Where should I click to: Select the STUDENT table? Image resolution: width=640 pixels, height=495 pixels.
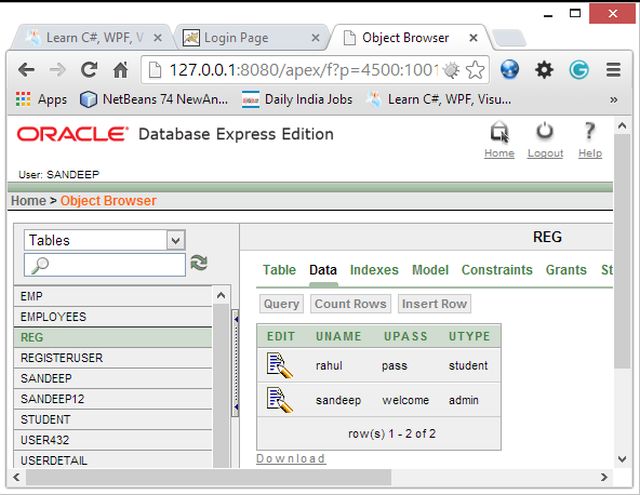[113, 420]
